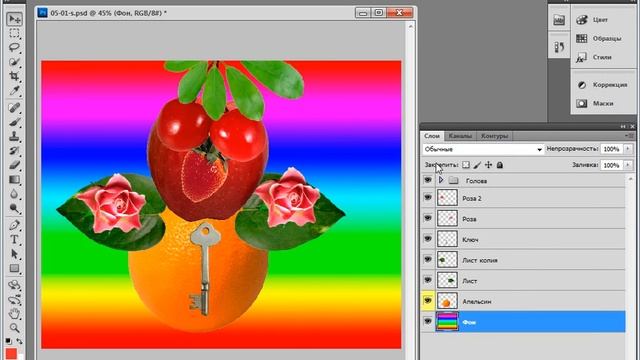The height and width of the screenshot is (360, 640).
Task: Hide the Голова group
Action: pyautogui.click(x=428, y=180)
